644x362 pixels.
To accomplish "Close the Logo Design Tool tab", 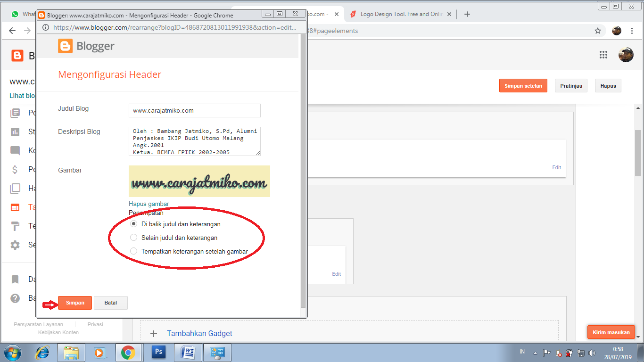I will [449, 14].
